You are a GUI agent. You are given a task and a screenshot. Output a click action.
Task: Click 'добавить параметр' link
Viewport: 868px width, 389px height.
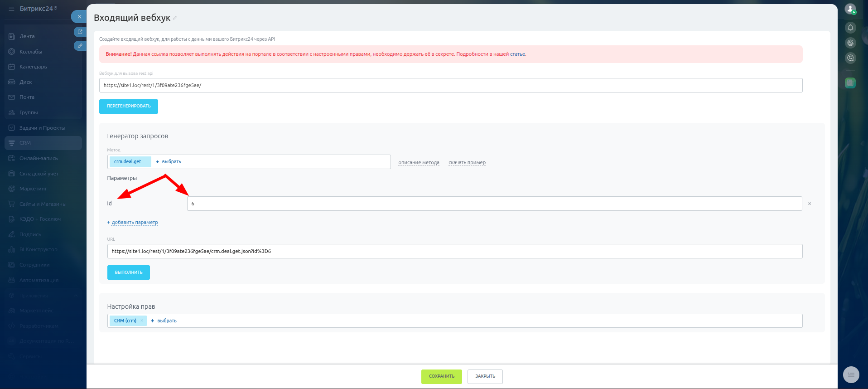point(135,223)
